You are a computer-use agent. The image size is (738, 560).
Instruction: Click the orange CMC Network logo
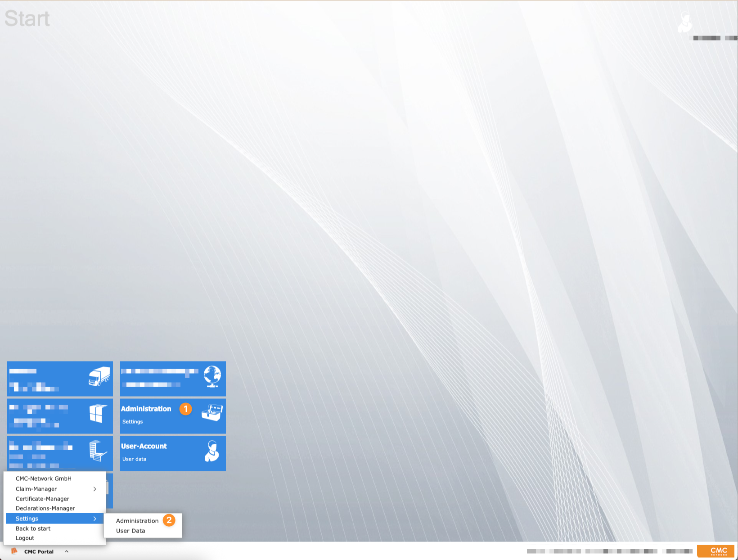717,551
